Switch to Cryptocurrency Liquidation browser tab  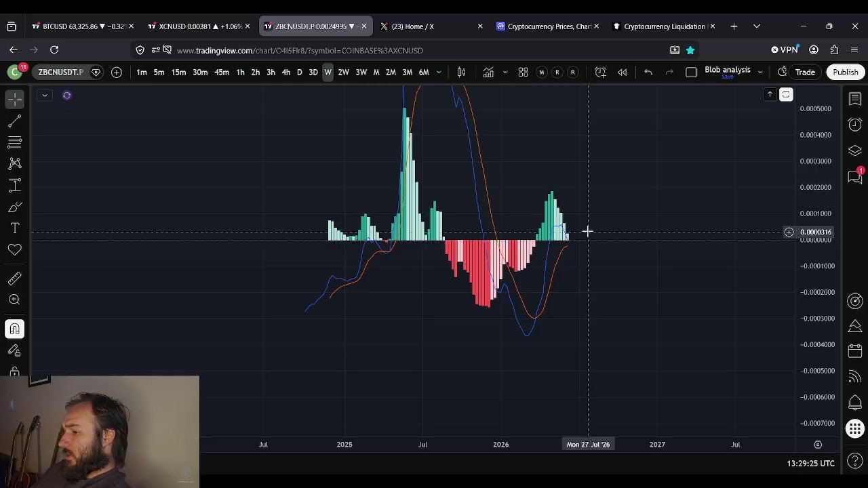[x=664, y=26]
